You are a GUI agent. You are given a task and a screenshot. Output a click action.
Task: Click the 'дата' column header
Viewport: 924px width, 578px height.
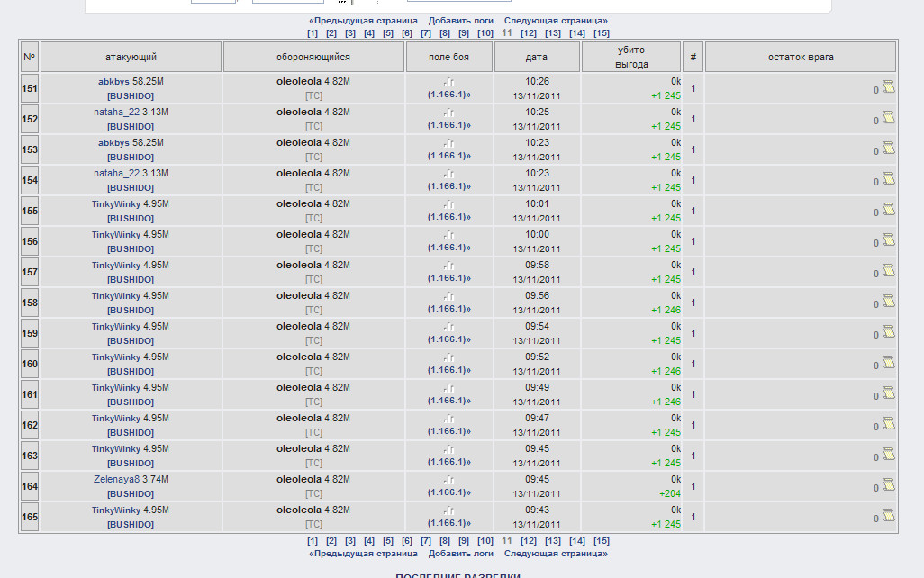click(x=537, y=58)
